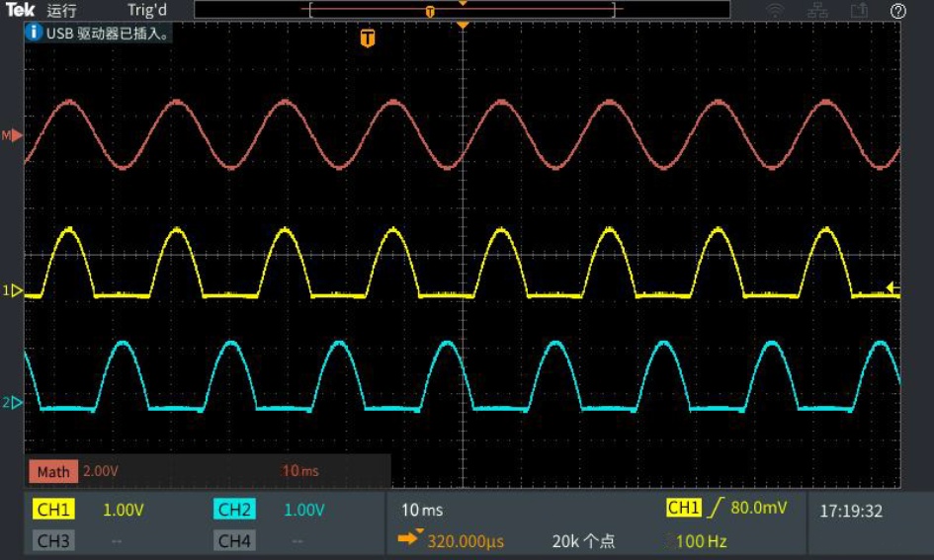Open the 10 ms horizontal scale setting
This screenshot has width=934, height=560.
(422, 510)
